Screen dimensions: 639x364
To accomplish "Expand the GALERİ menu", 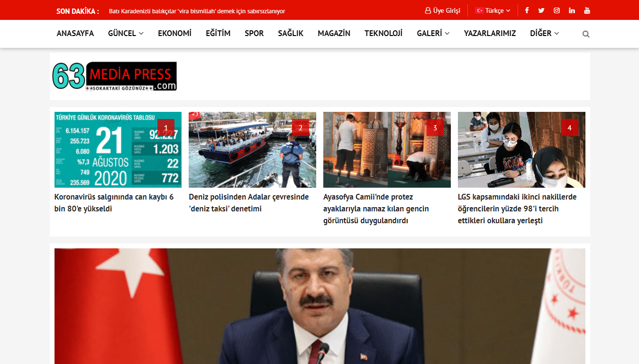I will click(x=433, y=33).
